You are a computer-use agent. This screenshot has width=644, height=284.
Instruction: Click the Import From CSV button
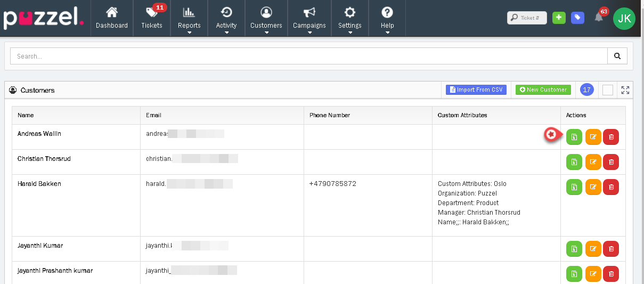476,90
